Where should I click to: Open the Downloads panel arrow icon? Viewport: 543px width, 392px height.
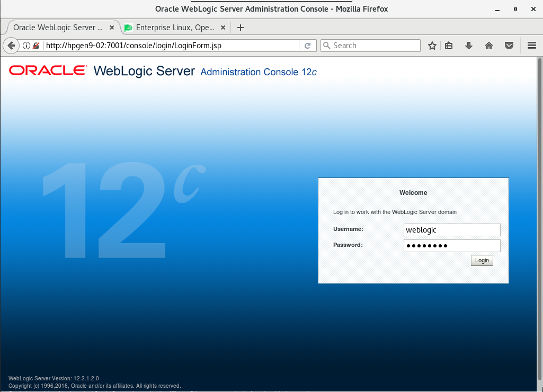click(x=468, y=46)
